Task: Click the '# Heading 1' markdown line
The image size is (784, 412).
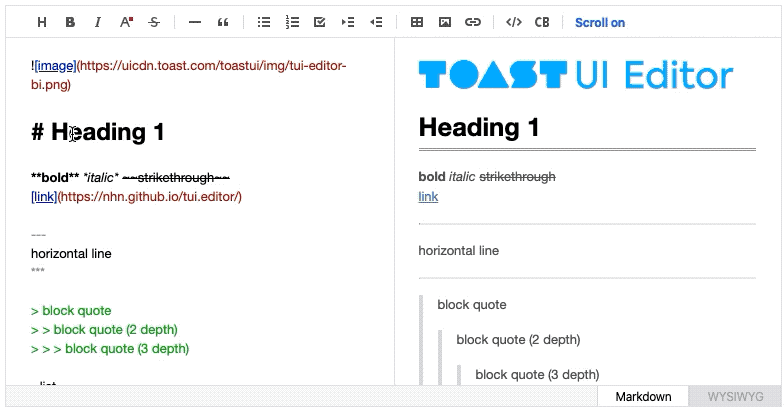Action: click(98, 132)
